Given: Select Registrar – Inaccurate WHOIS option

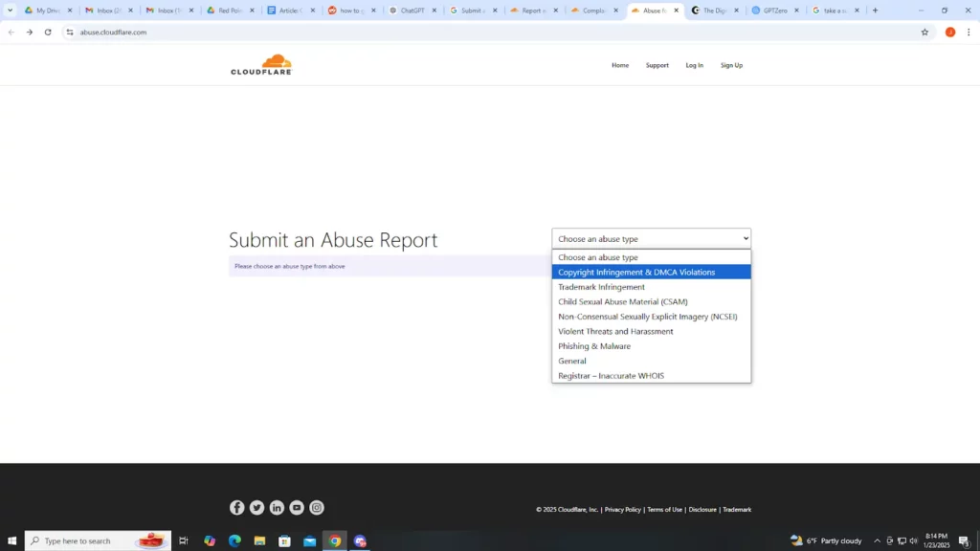Looking at the screenshot, I should tap(651, 375).
